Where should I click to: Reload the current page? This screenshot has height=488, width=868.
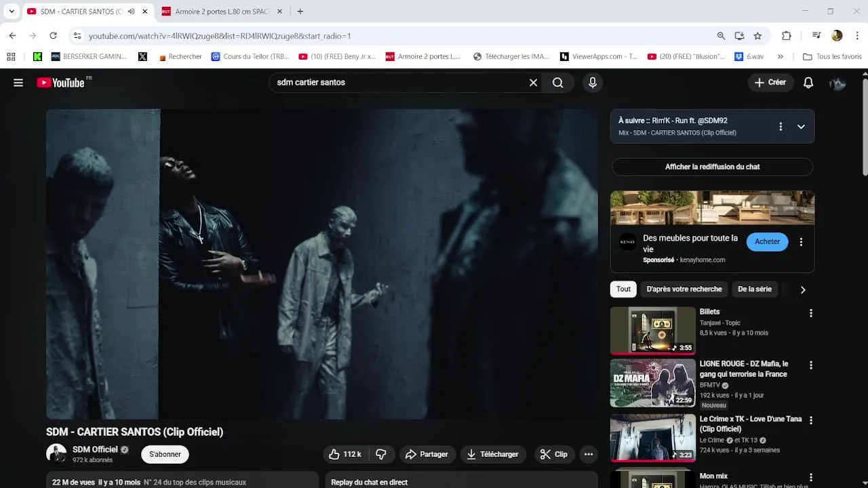pos(54,36)
